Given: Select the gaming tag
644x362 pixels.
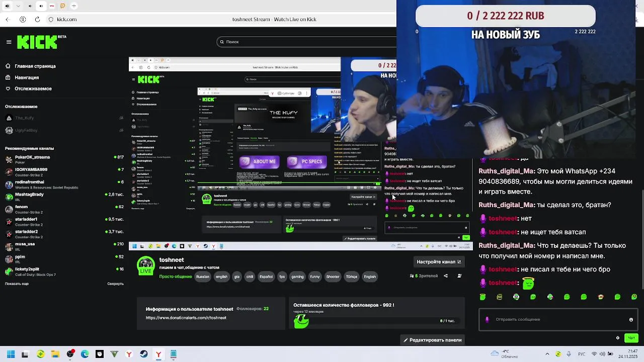Looking at the screenshot, I should point(297,277).
